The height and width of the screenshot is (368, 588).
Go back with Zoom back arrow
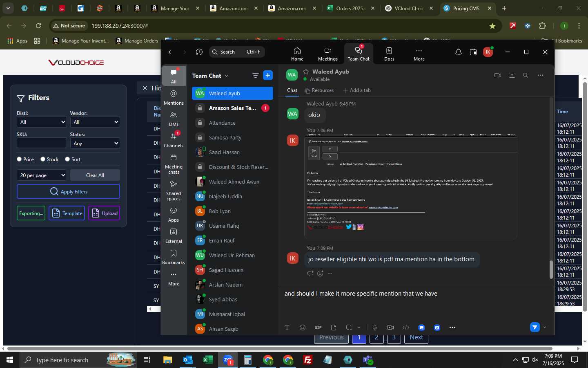[170, 52]
